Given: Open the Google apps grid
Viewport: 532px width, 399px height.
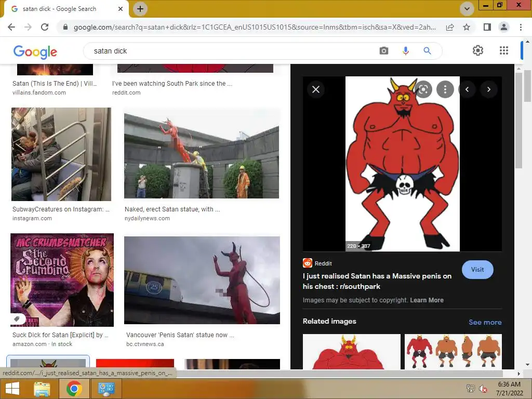Looking at the screenshot, I should pos(504,50).
